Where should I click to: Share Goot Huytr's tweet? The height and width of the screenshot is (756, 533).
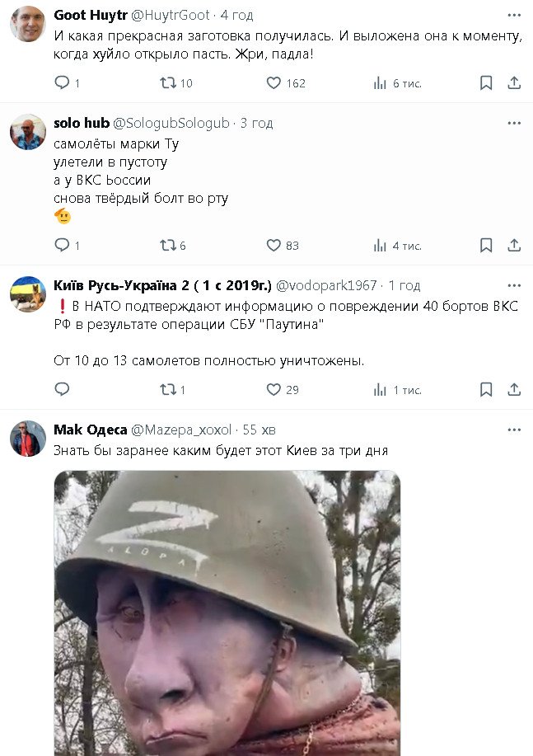click(514, 82)
